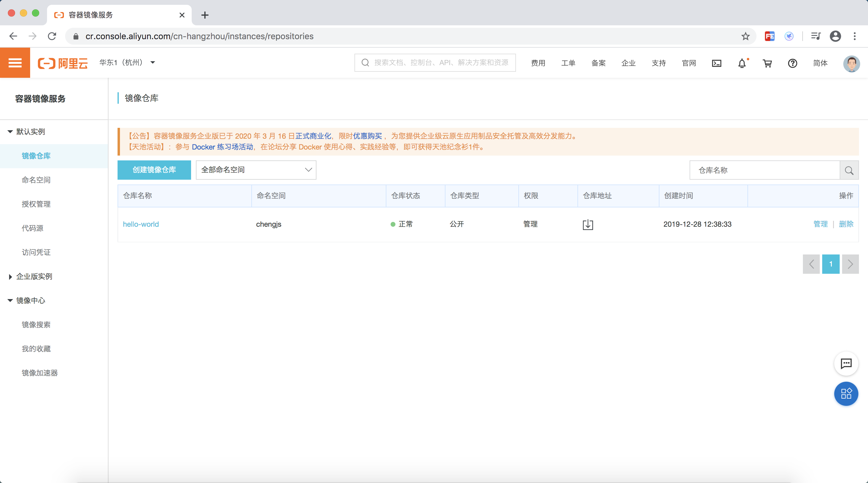Viewport: 868px width, 483px height.
Task: Click the 创建镜像仓库 button
Action: 154,170
